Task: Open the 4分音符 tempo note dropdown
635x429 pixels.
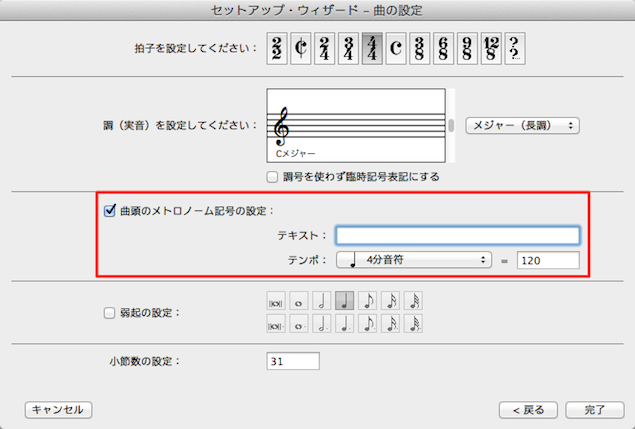Action: pos(414,260)
